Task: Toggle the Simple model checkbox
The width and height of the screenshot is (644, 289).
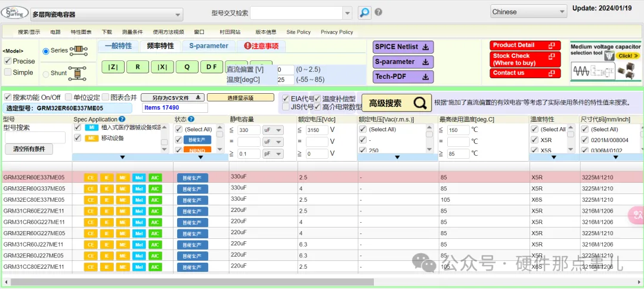Action: click(x=8, y=72)
